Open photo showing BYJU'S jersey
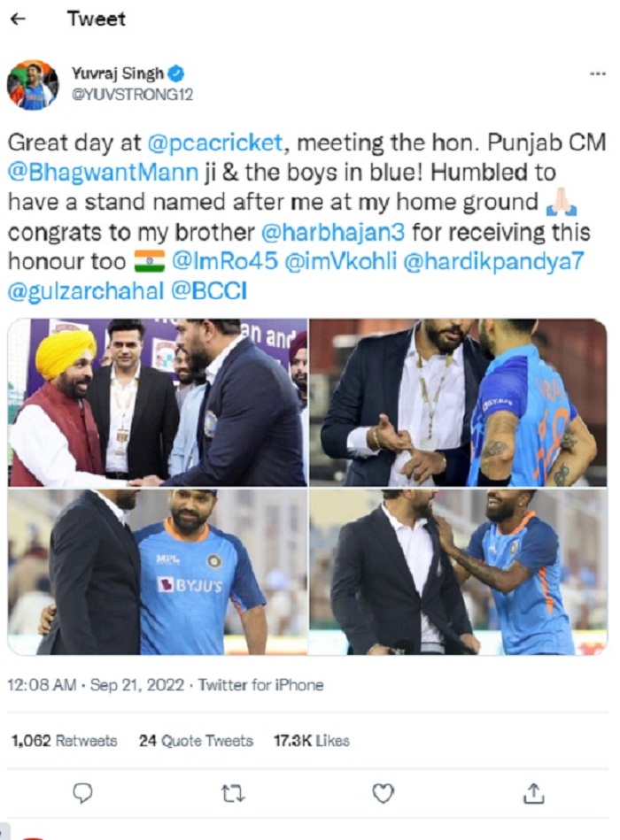The image size is (620, 840). [x=158, y=572]
